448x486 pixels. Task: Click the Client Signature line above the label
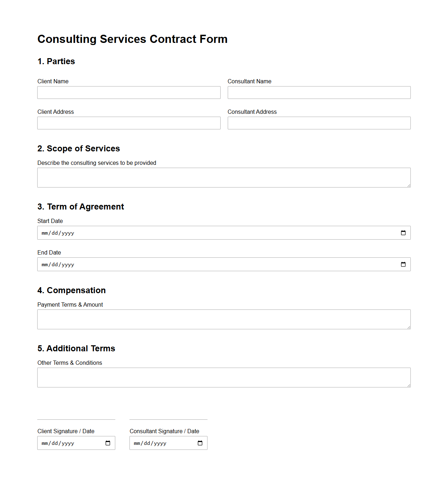point(76,419)
